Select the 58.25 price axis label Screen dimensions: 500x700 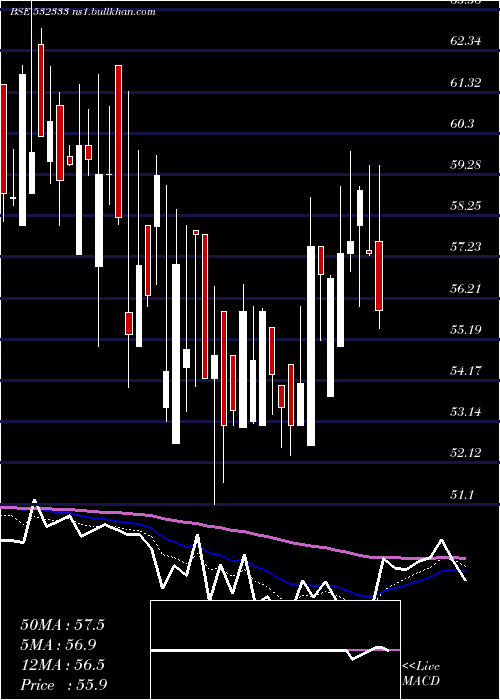click(x=466, y=206)
